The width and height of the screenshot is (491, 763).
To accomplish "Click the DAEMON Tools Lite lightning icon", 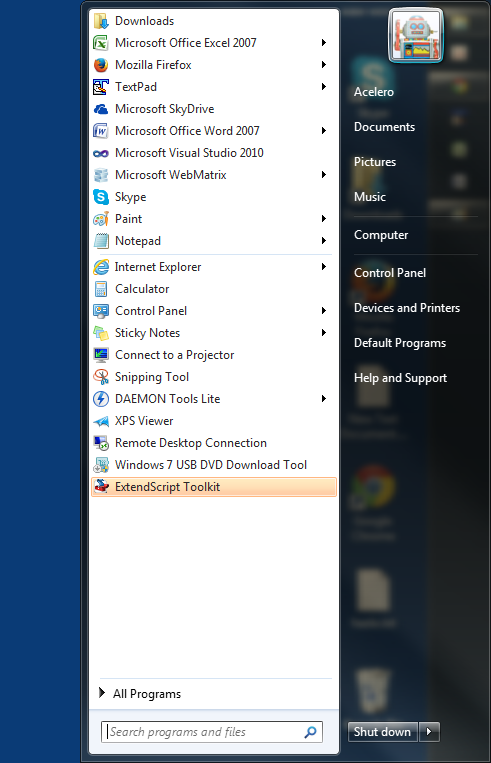I will tap(101, 399).
